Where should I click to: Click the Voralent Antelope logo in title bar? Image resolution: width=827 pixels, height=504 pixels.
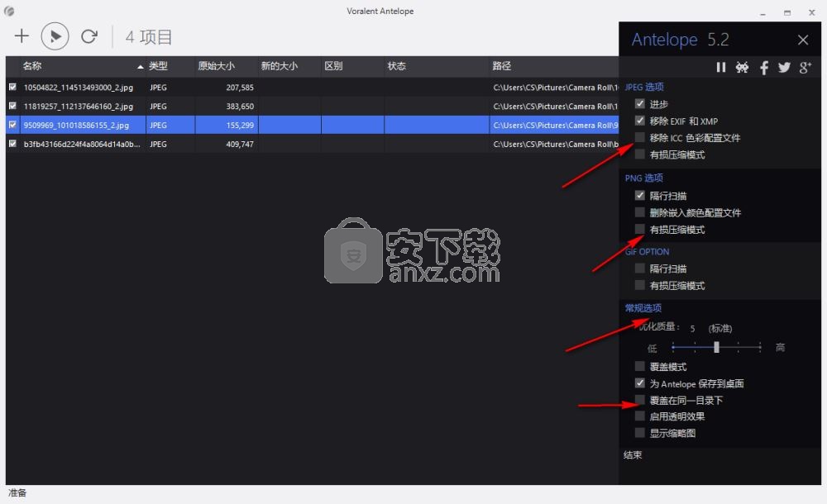pyautogui.click(x=9, y=11)
